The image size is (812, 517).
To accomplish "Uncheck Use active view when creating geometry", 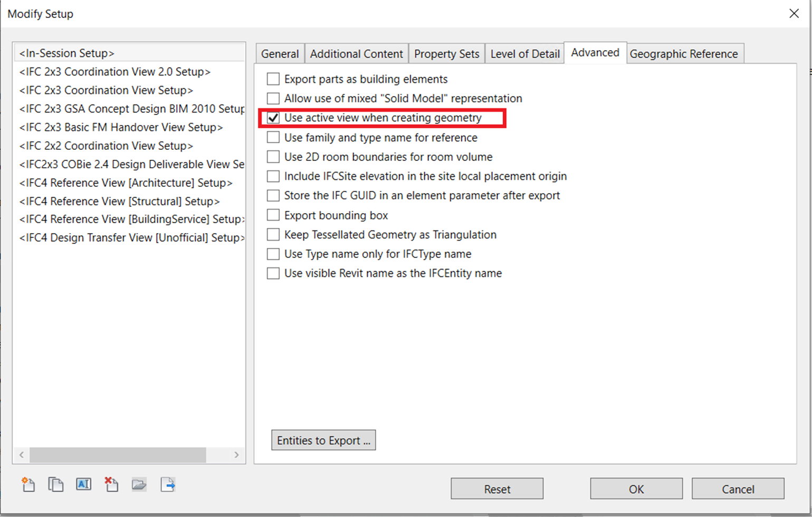I will pos(273,118).
